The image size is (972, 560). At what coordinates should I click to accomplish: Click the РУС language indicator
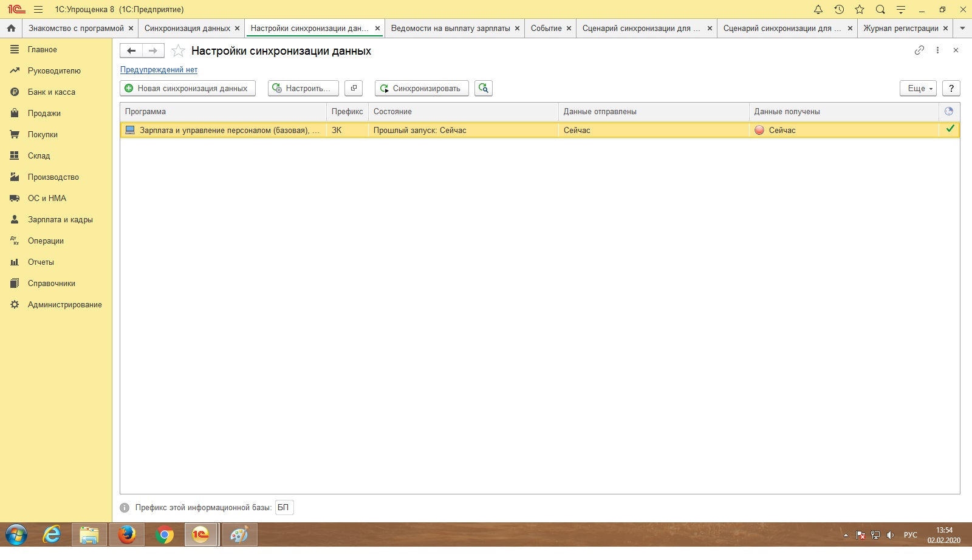point(910,534)
